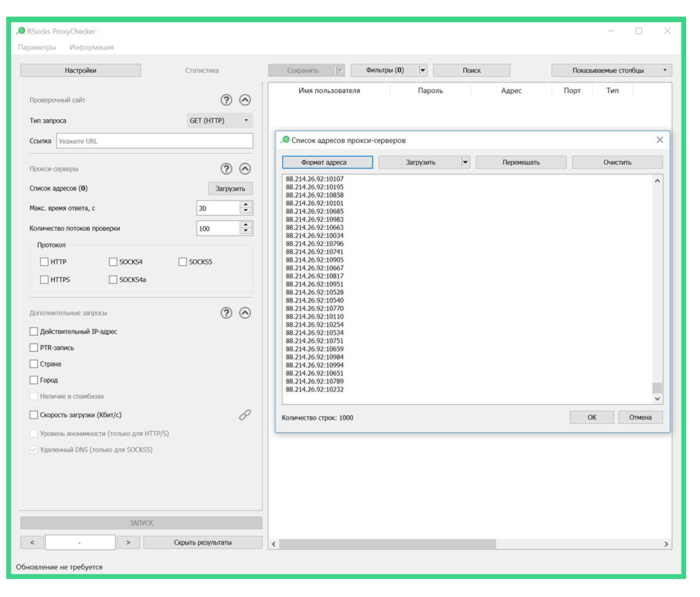
Task: Click the next page arrow button
Action: 128,542
